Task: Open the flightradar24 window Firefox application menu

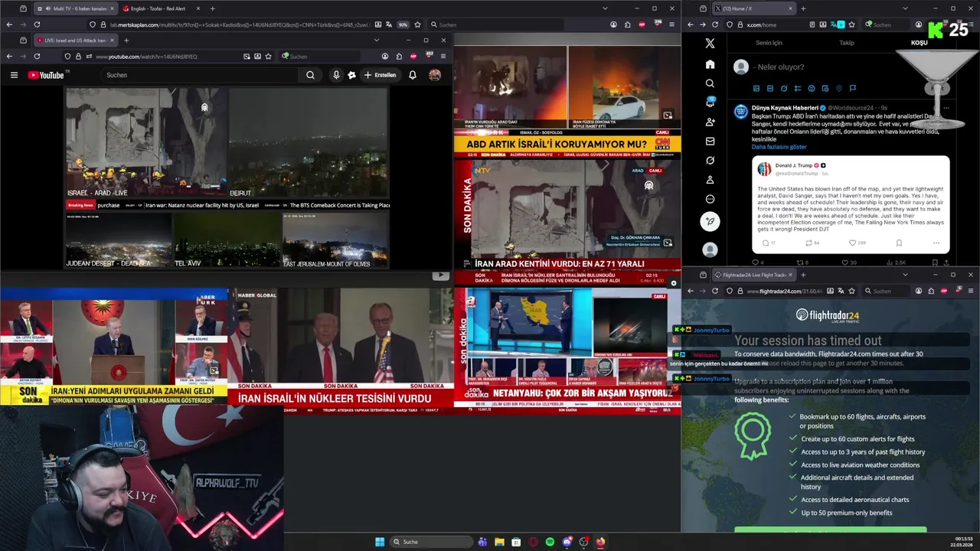Action: [x=971, y=291]
